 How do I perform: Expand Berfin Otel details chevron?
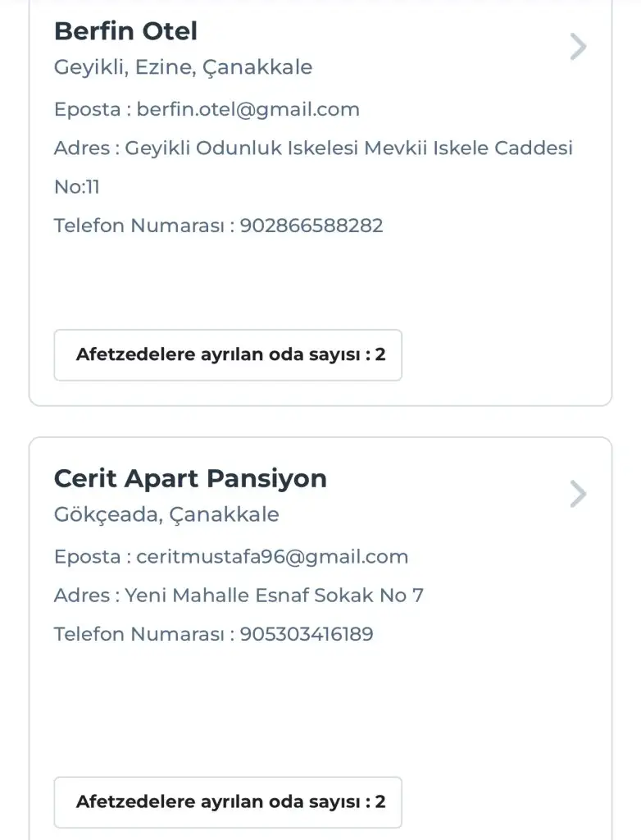click(x=578, y=48)
